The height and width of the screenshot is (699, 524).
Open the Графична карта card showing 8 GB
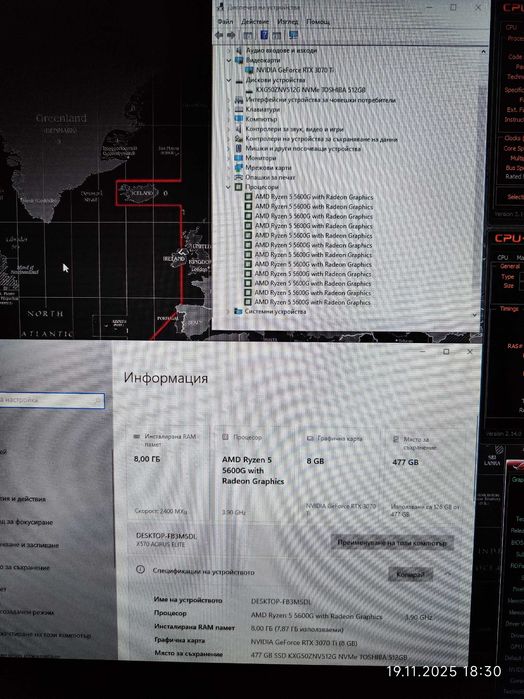tap(341, 473)
